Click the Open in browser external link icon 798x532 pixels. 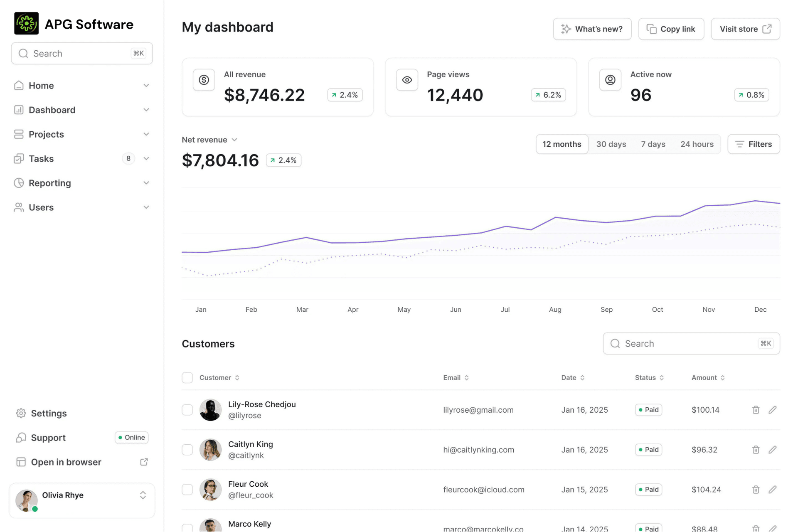(x=144, y=461)
